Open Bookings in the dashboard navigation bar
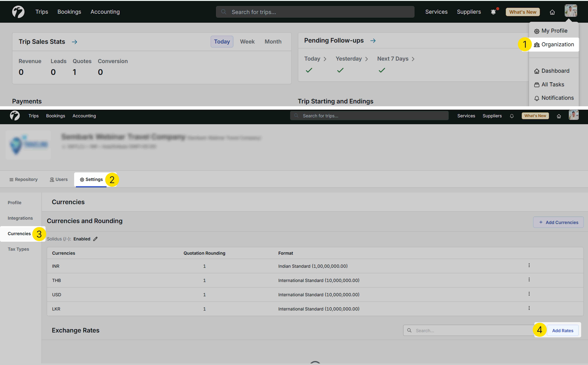588x365 pixels. click(x=69, y=12)
